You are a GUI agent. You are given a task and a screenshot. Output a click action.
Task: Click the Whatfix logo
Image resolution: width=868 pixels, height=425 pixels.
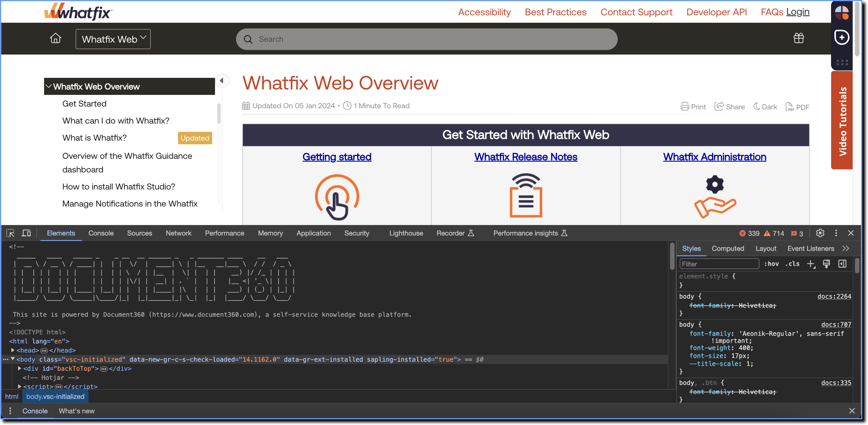78,12
